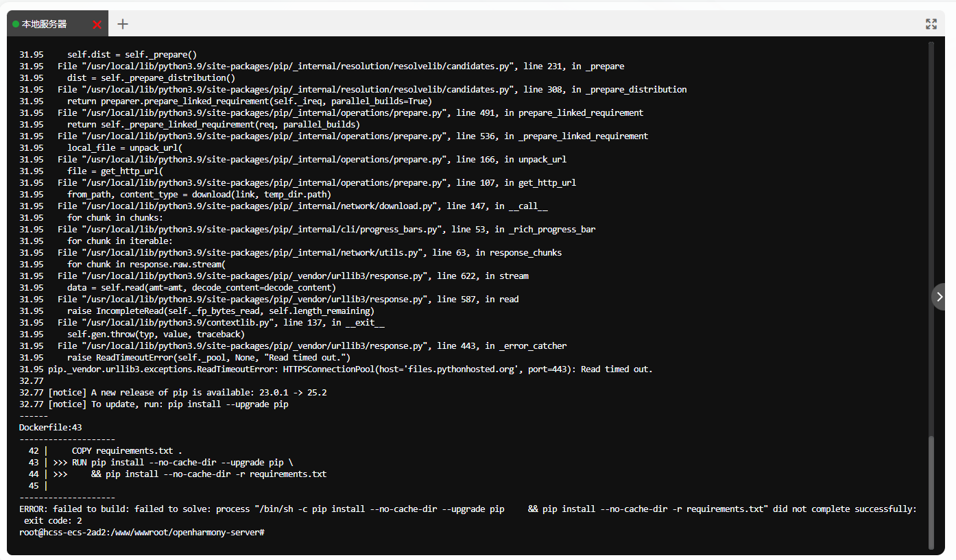
Task: Click the ReadTimeoutError exception line
Action: pyautogui.click(x=350, y=369)
